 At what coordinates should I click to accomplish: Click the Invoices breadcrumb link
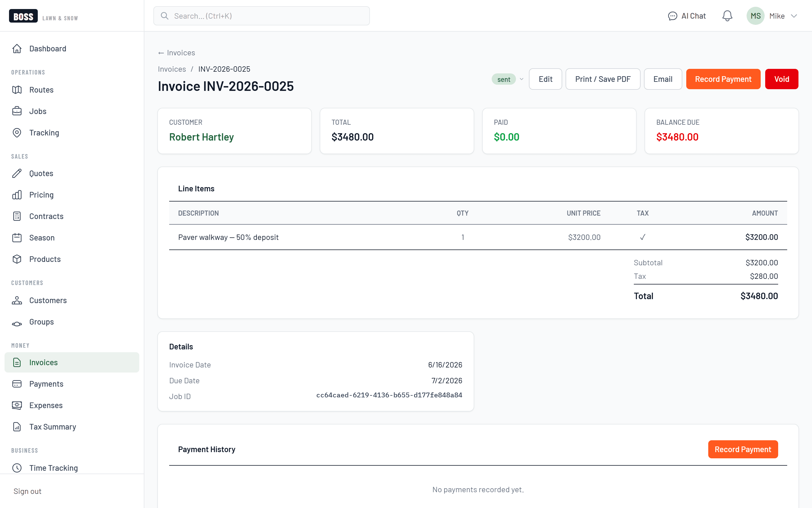[x=172, y=69]
